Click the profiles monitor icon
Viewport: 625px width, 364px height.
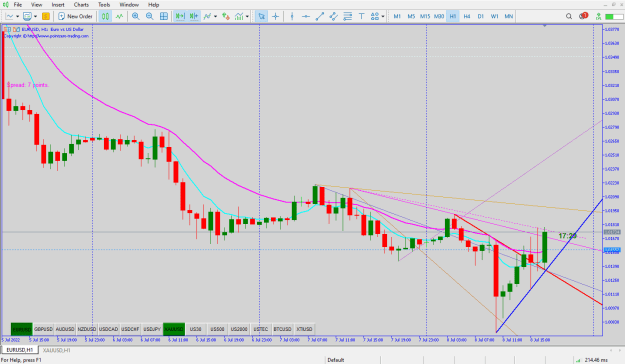click(x=27, y=16)
